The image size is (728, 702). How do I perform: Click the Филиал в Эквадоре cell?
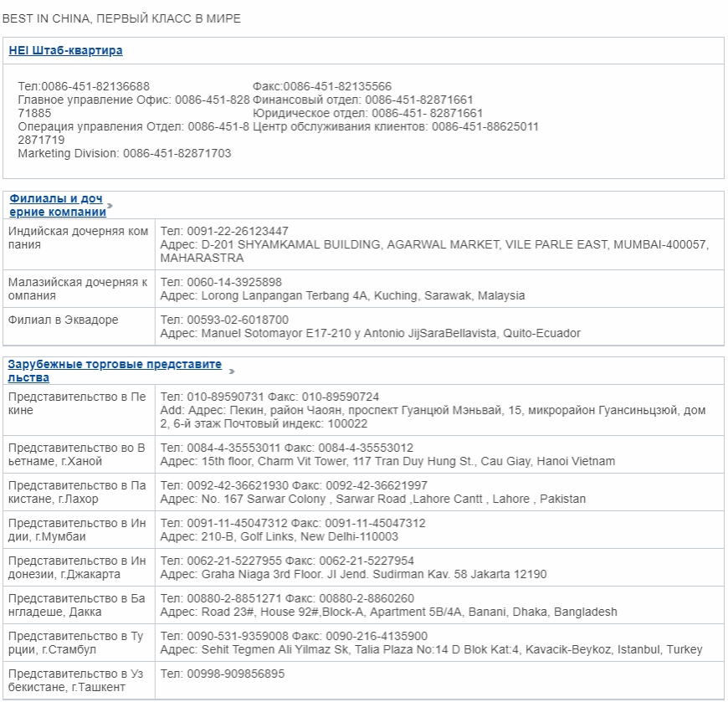click(63, 320)
